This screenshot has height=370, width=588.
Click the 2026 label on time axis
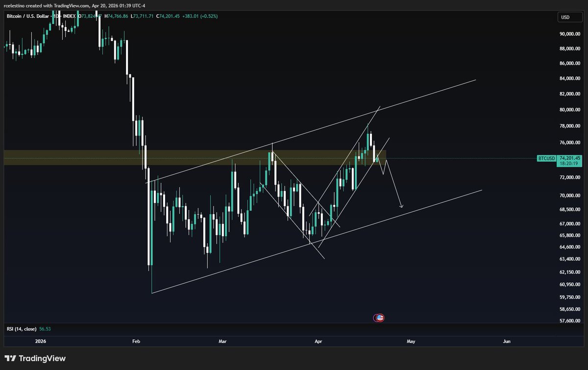pos(41,341)
